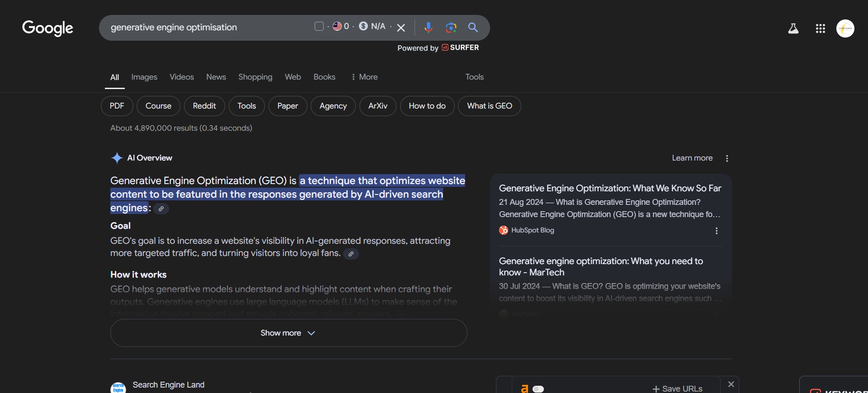The image size is (868, 393).
Task: Click the Search Engine Land favicon
Action: tap(118, 388)
